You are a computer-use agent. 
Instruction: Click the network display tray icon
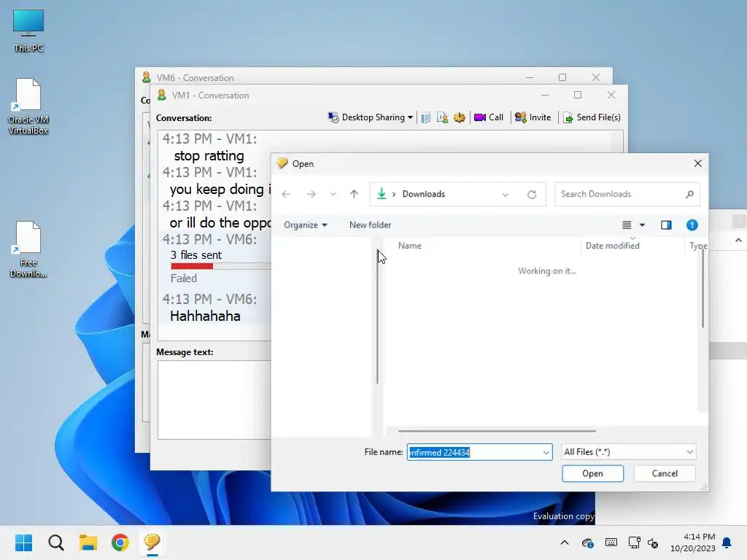point(634,542)
